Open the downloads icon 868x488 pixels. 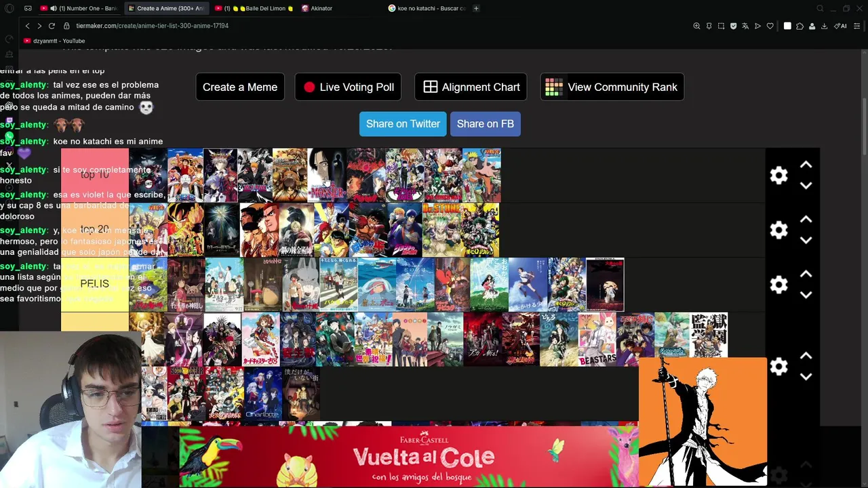[824, 26]
